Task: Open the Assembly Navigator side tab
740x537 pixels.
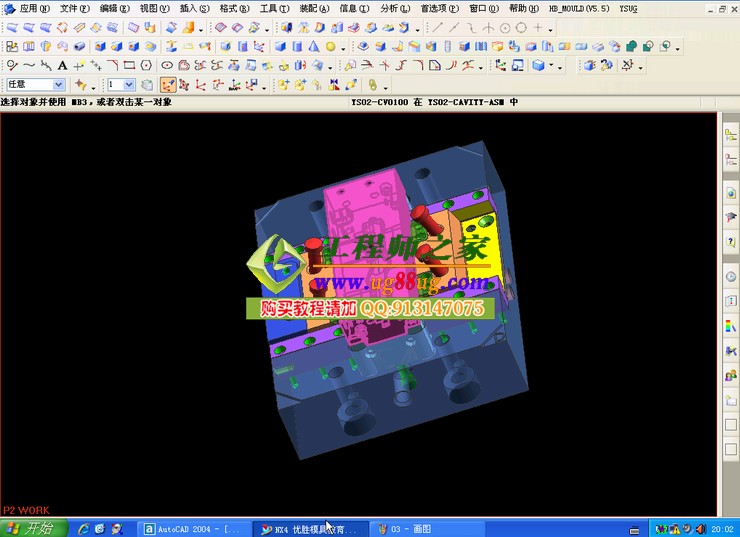Action: (x=731, y=136)
